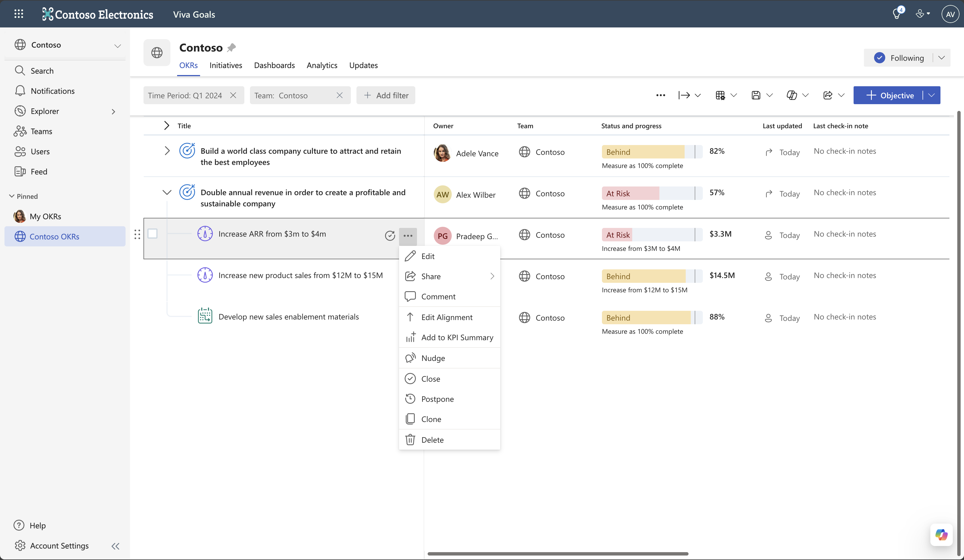
Task: Click the horizontal scrollbar at the bottom
Action: coord(558,554)
